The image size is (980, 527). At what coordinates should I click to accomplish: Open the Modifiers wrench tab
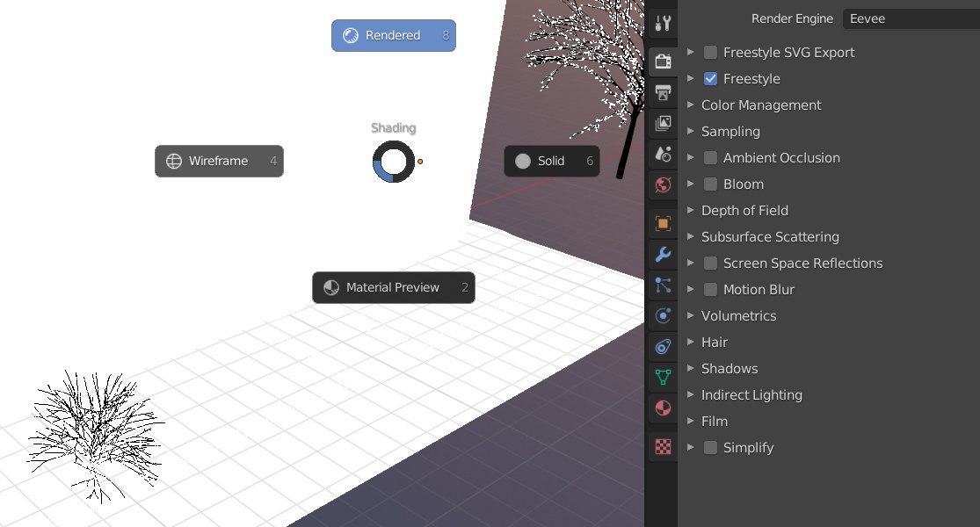pyautogui.click(x=663, y=254)
